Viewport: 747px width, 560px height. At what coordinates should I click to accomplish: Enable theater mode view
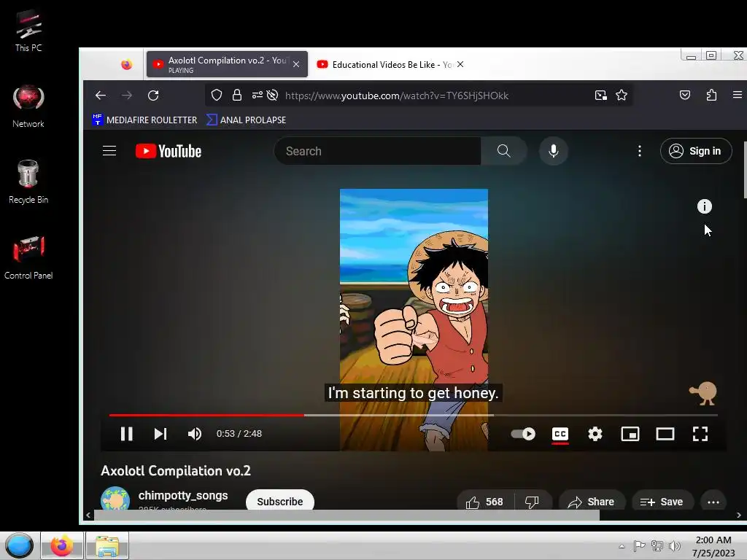point(665,434)
